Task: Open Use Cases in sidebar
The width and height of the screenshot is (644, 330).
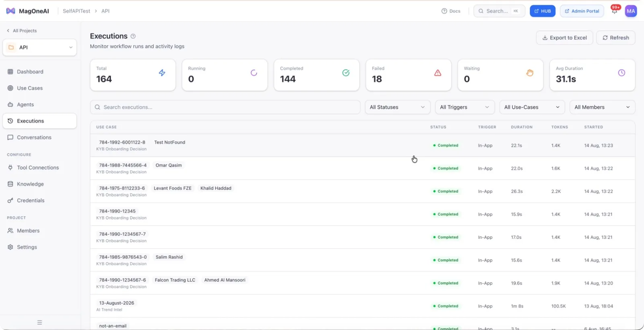Action: pyautogui.click(x=39, y=88)
